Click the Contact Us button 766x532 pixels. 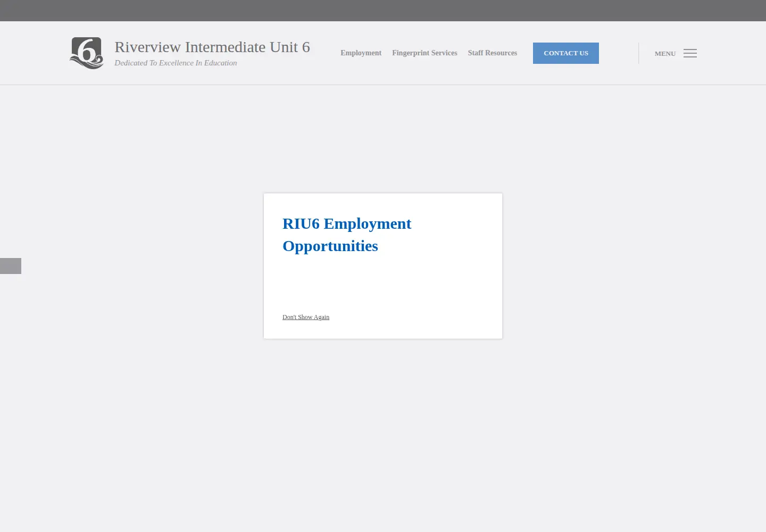point(566,53)
